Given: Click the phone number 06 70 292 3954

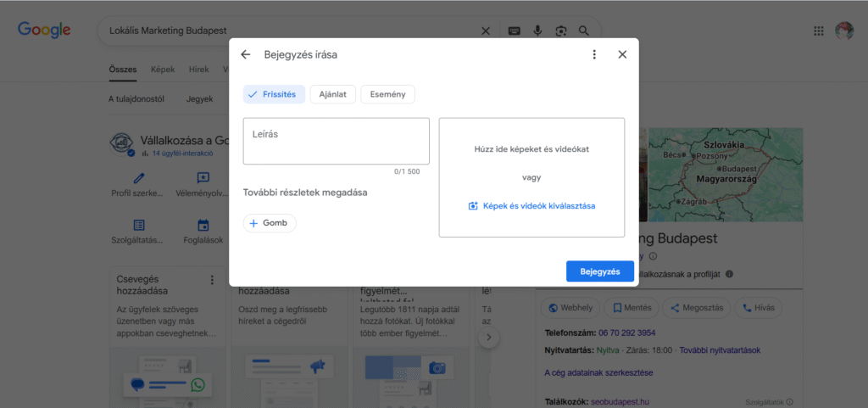Looking at the screenshot, I should tap(626, 333).
